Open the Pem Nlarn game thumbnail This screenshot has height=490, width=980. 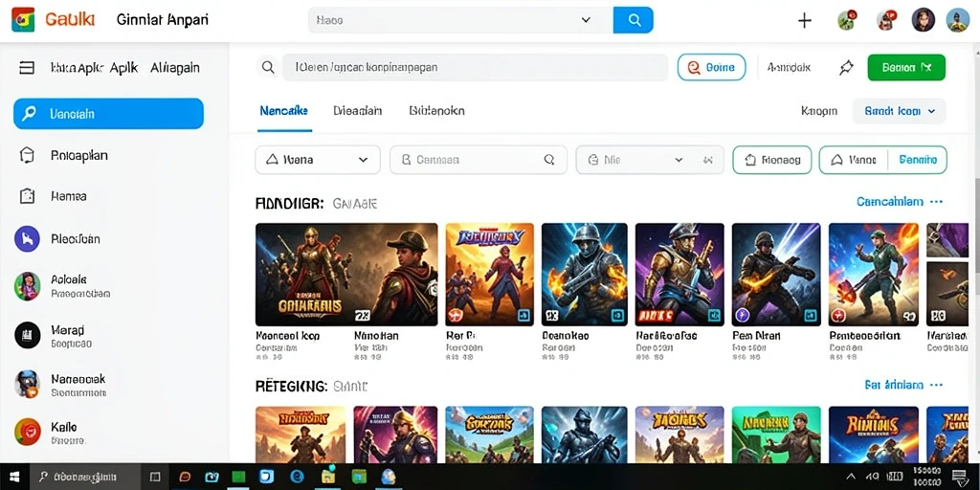[x=775, y=275]
